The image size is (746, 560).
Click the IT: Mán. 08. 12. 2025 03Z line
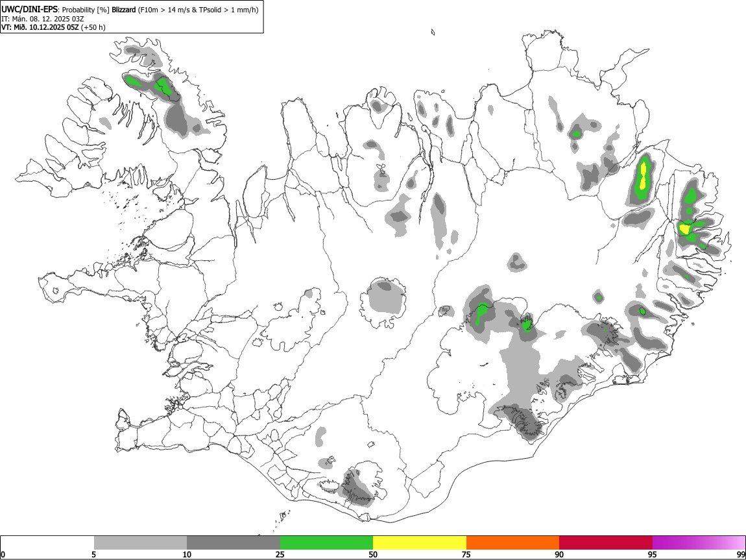pyautogui.click(x=42, y=19)
